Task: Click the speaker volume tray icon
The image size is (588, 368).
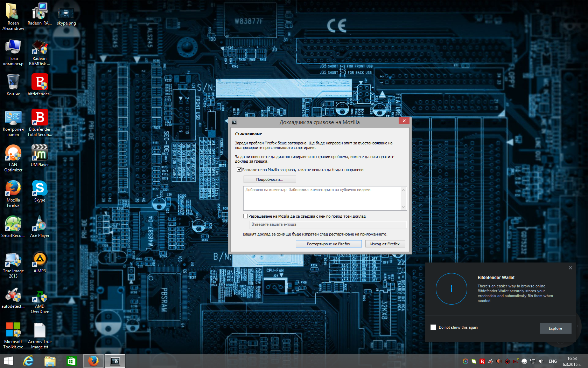Action: [541, 361]
